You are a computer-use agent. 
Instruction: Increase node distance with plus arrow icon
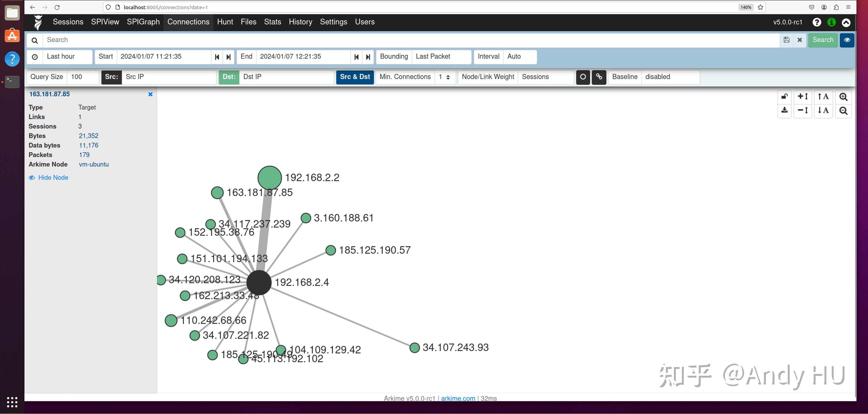[x=803, y=97]
